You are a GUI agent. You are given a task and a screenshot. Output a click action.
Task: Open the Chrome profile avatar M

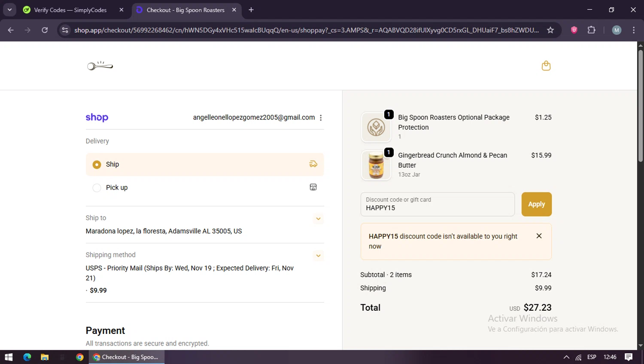point(617,30)
